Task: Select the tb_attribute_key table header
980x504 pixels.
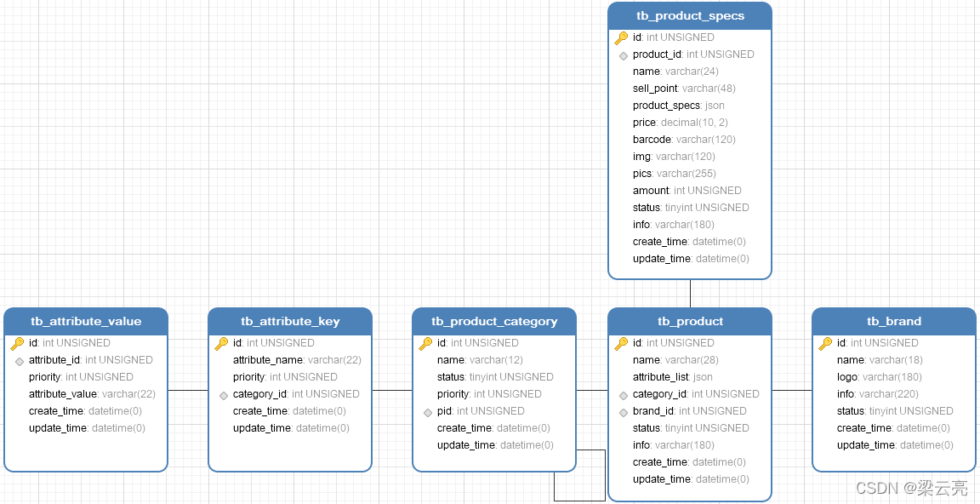Action: coord(290,322)
